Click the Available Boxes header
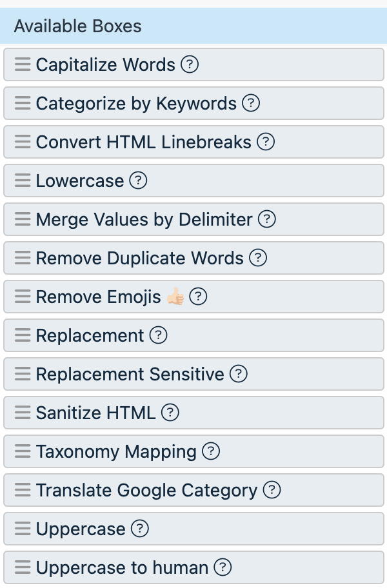Viewport: 387px width, 588px height. [78, 26]
